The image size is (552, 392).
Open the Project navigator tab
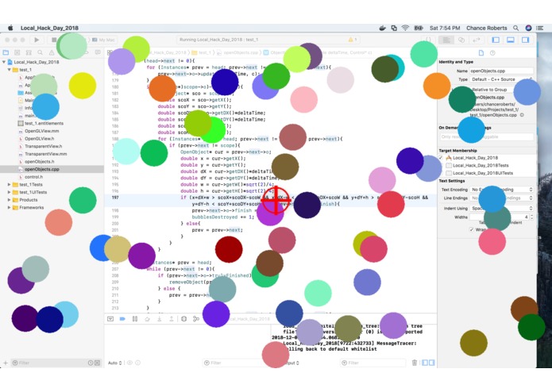(x=6, y=52)
